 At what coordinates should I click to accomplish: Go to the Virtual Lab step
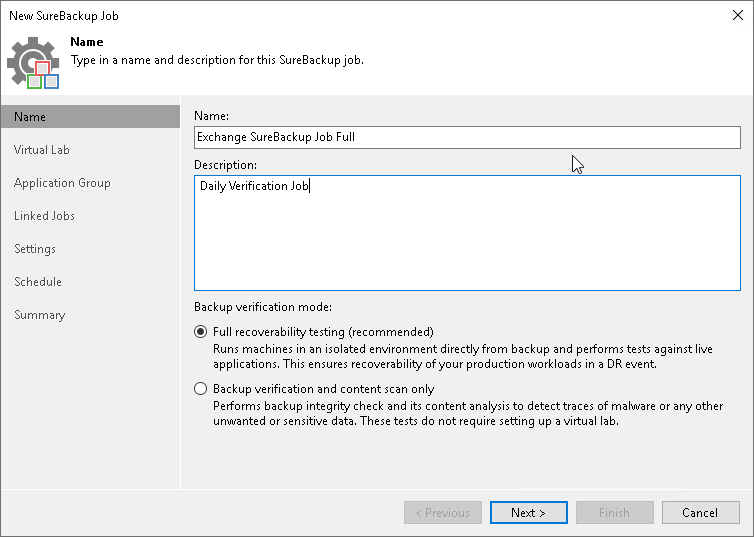[42, 150]
